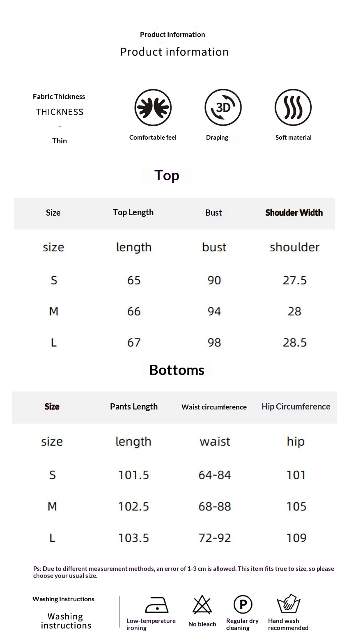Screen dimensions: 349x644
Task: Click the No bleach triangle icon
Action: tap(202, 605)
